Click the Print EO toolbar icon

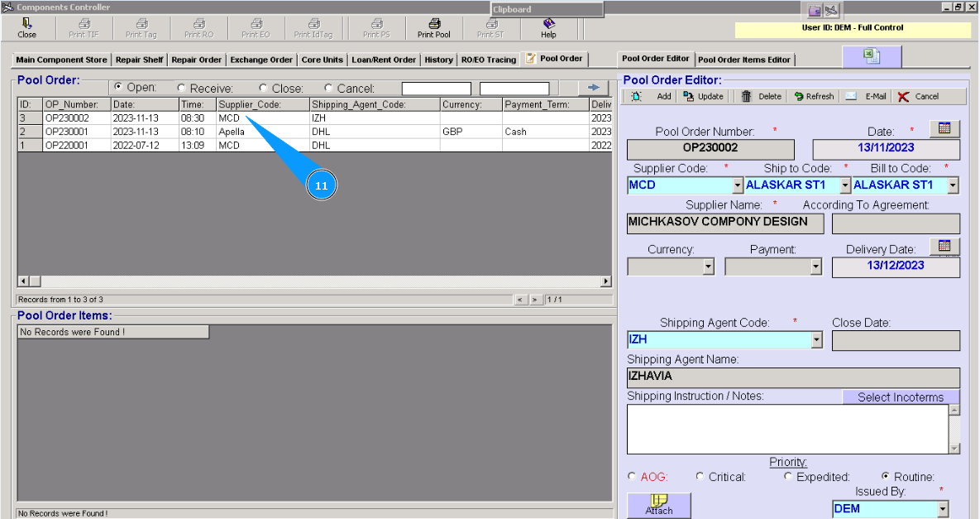(256, 28)
